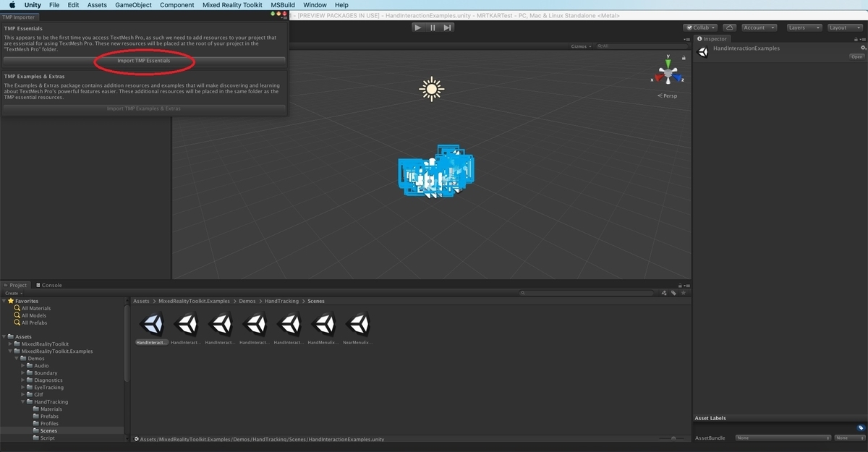
Task: Expand the MixedRealityToolkit folder
Action: pyautogui.click(x=10, y=344)
